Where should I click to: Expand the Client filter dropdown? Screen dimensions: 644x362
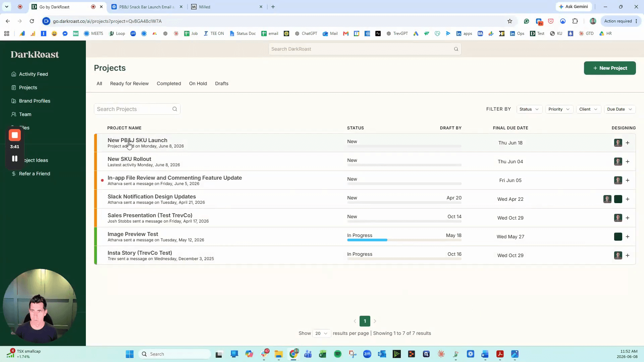click(588, 109)
